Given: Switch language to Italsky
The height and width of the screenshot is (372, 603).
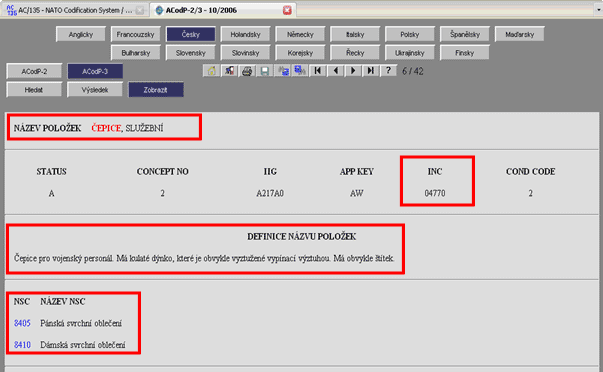Looking at the screenshot, I should 355,34.
